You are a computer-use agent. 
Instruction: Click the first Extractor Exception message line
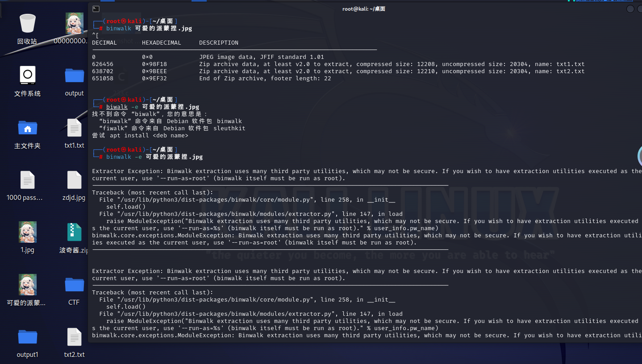pos(367,171)
